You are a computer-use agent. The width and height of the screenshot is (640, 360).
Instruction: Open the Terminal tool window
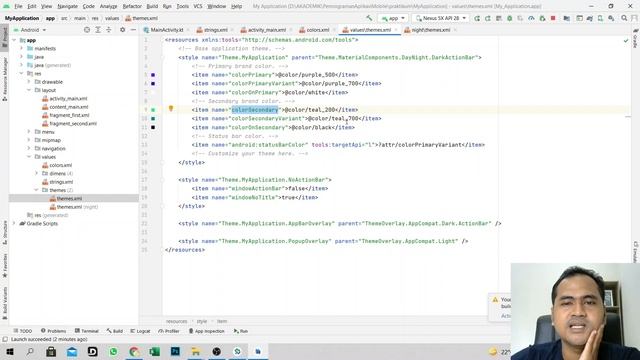87,331
